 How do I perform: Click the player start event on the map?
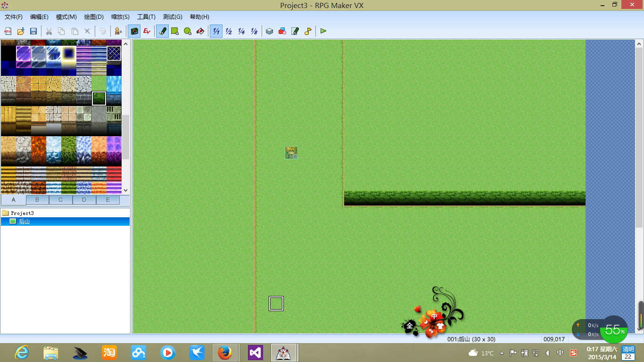tap(291, 153)
